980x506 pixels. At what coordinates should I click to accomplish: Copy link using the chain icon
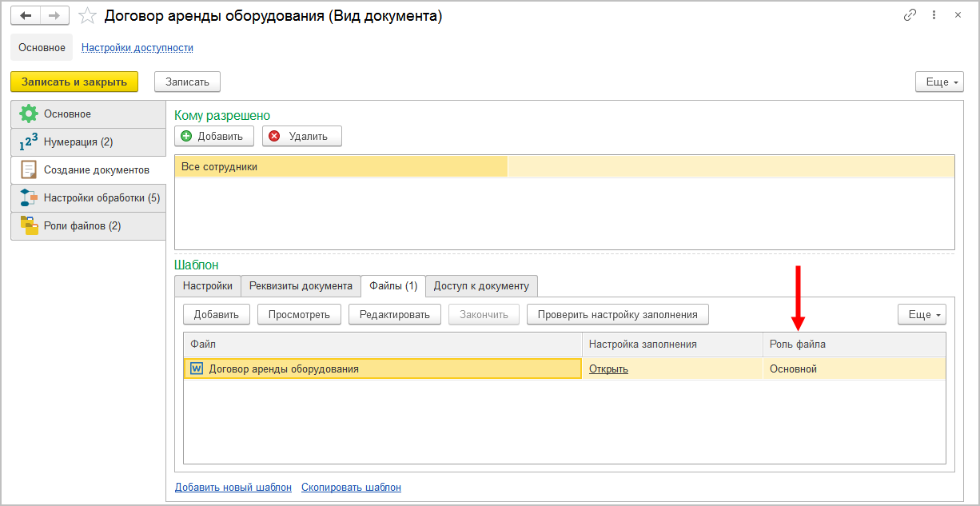[910, 15]
